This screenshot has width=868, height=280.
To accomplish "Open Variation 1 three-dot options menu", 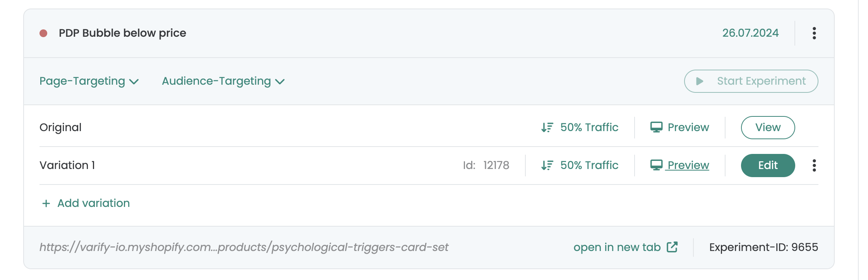I will [x=814, y=166].
